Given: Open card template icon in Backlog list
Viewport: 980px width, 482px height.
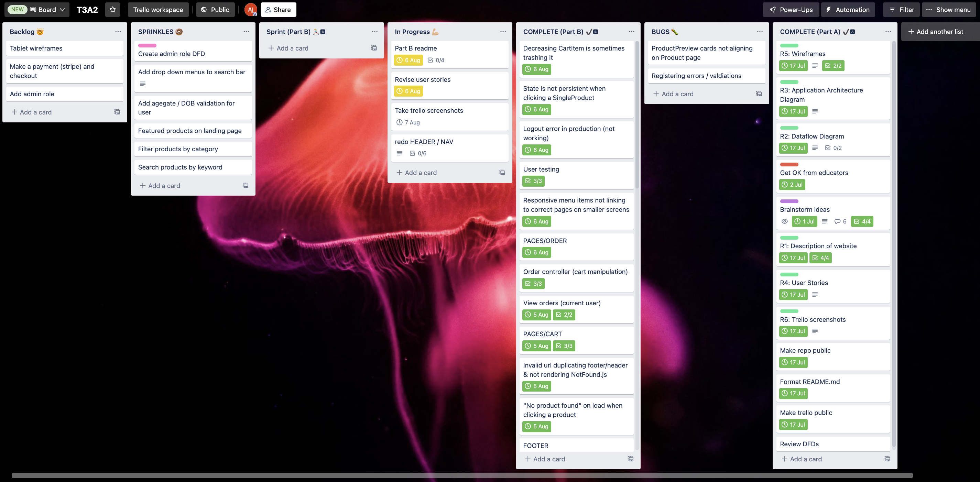Looking at the screenshot, I should pyautogui.click(x=117, y=112).
